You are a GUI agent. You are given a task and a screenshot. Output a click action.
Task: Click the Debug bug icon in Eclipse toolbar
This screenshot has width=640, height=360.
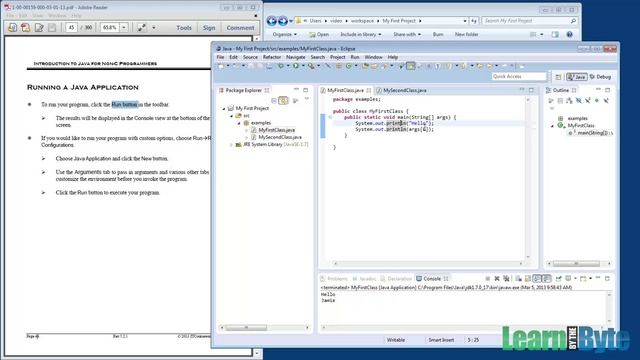point(281,66)
